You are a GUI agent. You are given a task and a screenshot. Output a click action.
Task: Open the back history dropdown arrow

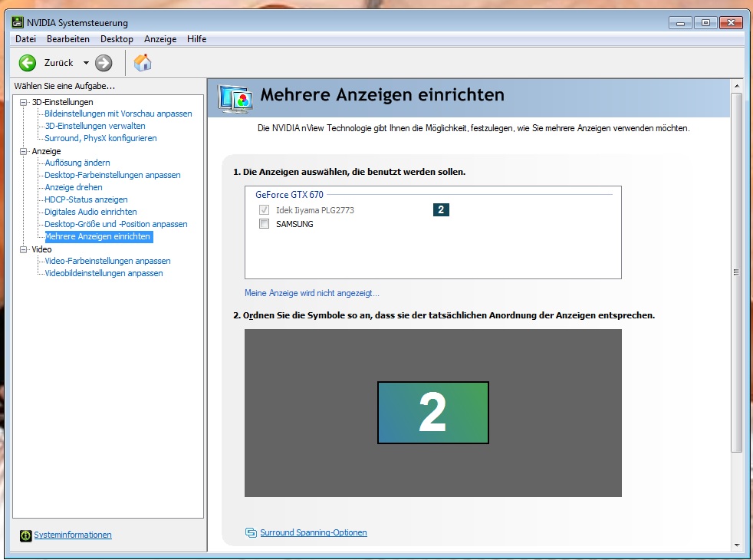pyautogui.click(x=86, y=63)
